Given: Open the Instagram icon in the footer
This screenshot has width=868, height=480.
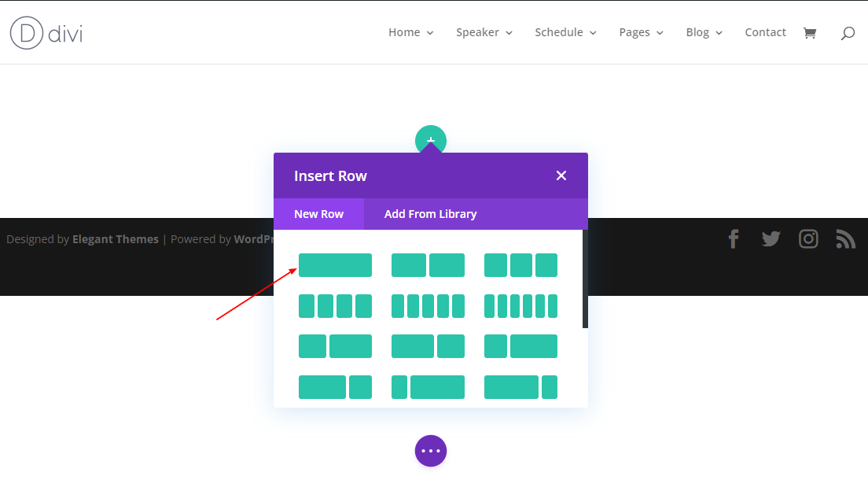Looking at the screenshot, I should (x=808, y=238).
